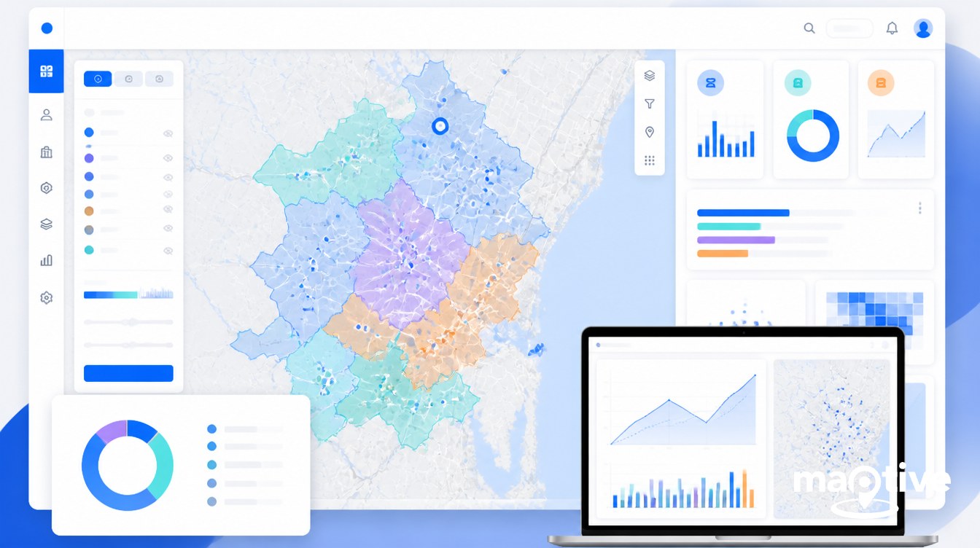Click the colored bar chart on laptop screen
Viewport: 980px width, 548px height.
682,488
